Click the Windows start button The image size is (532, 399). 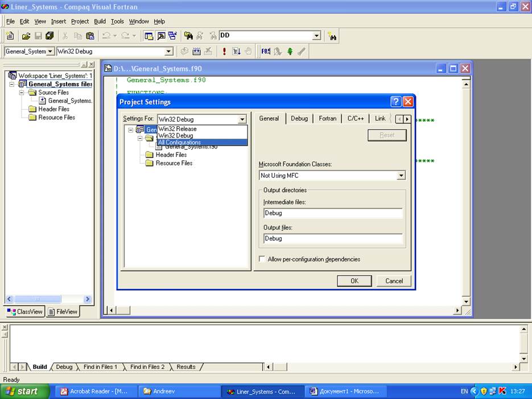(x=24, y=391)
